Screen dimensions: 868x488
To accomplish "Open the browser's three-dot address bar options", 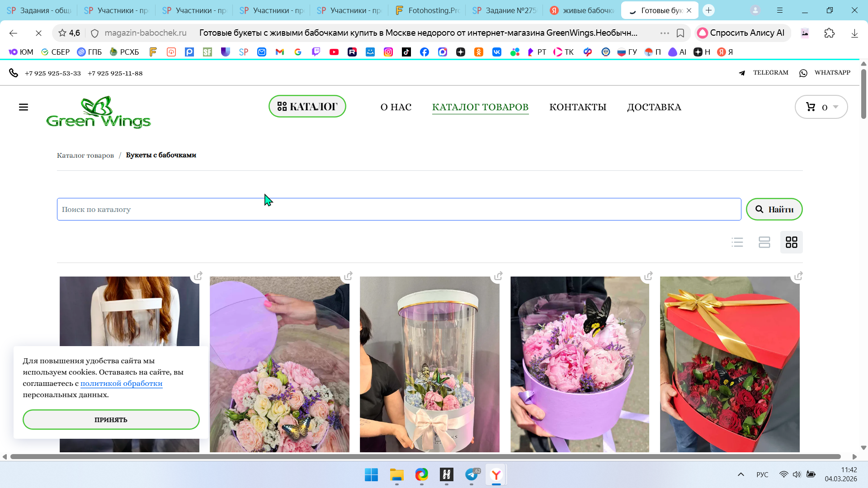I will [x=665, y=33].
